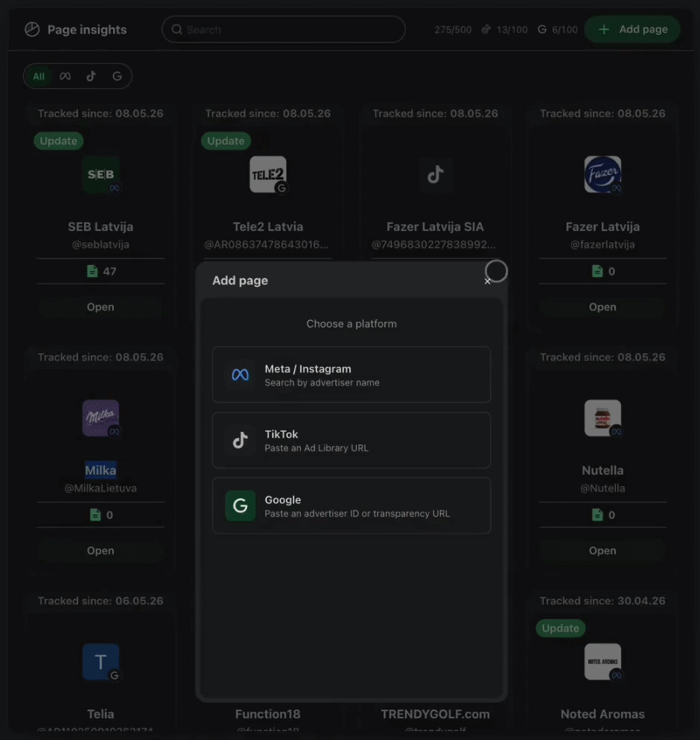Open the SEB Latvija page card
700x740 pixels.
pyautogui.click(x=101, y=307)
